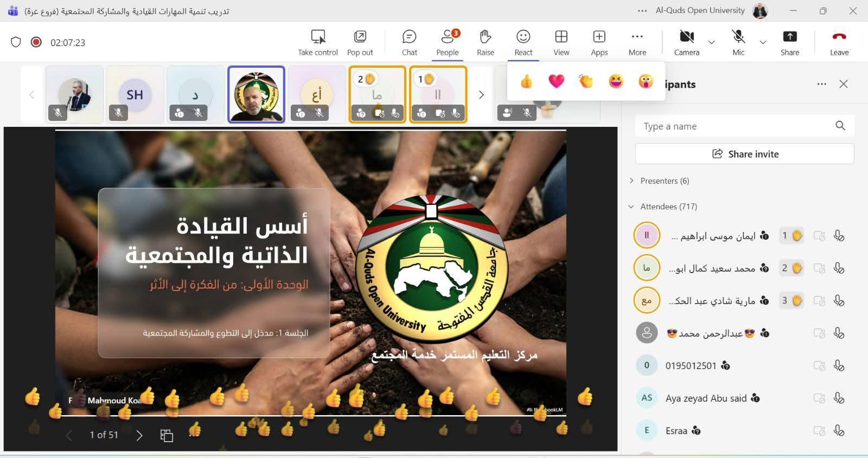The image size is (868, 458).
Task: Advance to the next slide
Action: click(x=139, y=435)
